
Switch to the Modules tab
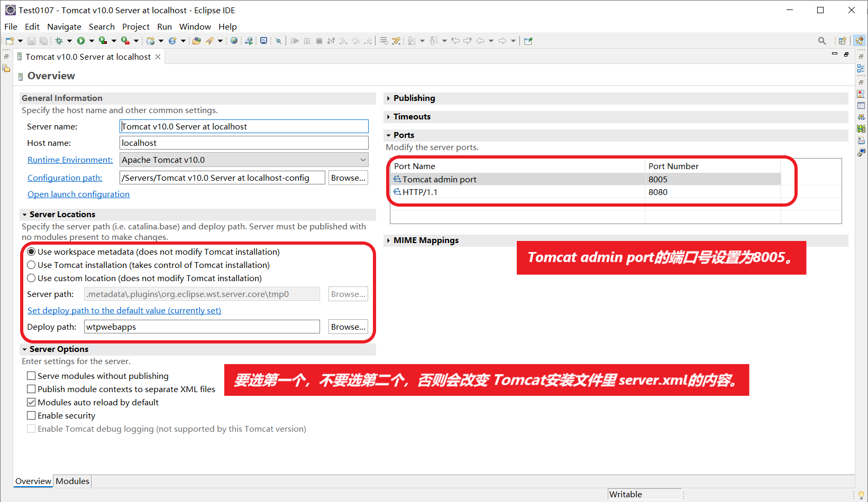pyautogui.click(x=72, y=481)
